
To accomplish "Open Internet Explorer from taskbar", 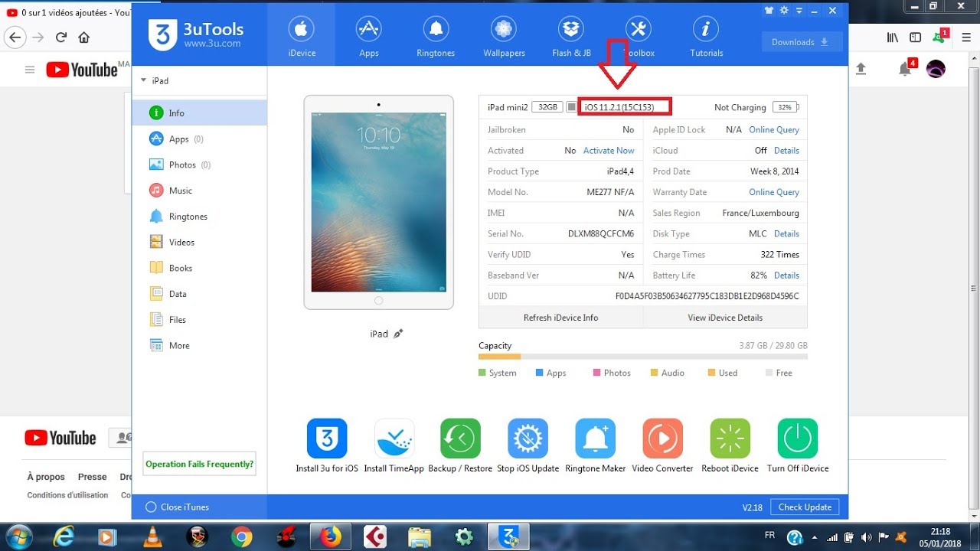I will coord(64,536).
